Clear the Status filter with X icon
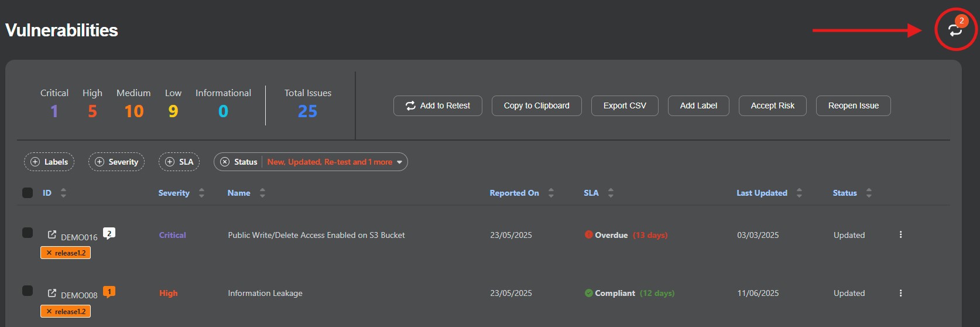The width and height of the screenshot is (980, 327). point(225,162)
